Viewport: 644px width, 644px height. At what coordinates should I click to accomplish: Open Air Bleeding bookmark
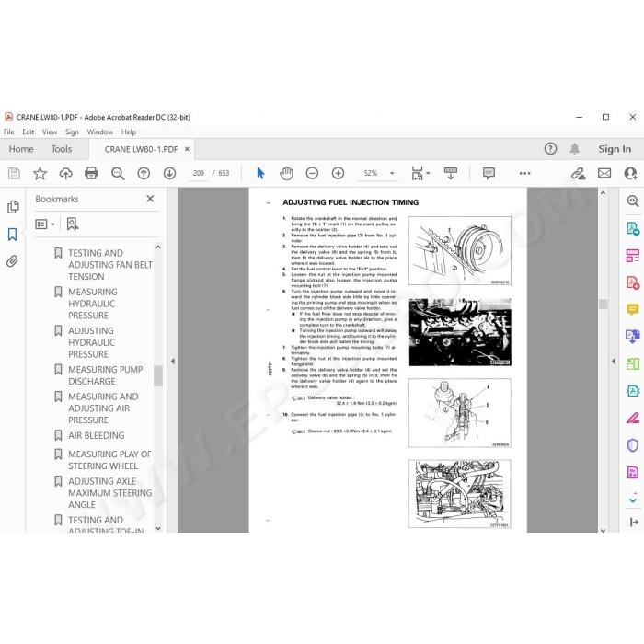click(x=96, y=435)
